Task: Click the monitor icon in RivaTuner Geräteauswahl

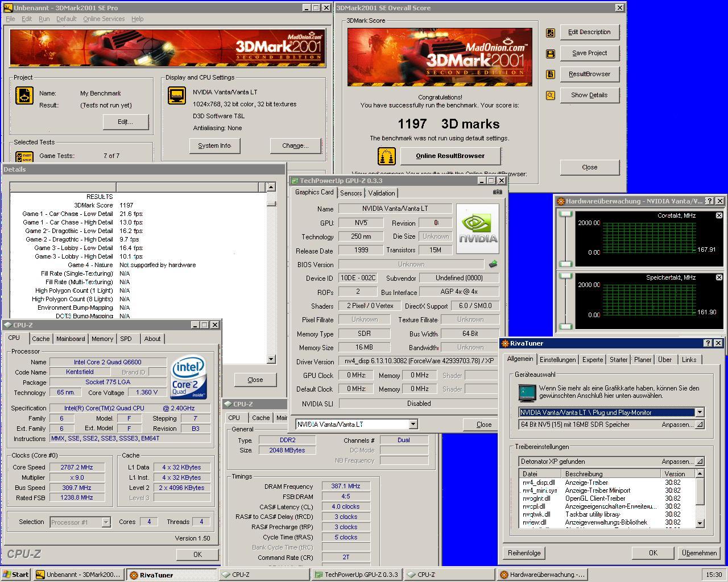Action: point(527,393)
